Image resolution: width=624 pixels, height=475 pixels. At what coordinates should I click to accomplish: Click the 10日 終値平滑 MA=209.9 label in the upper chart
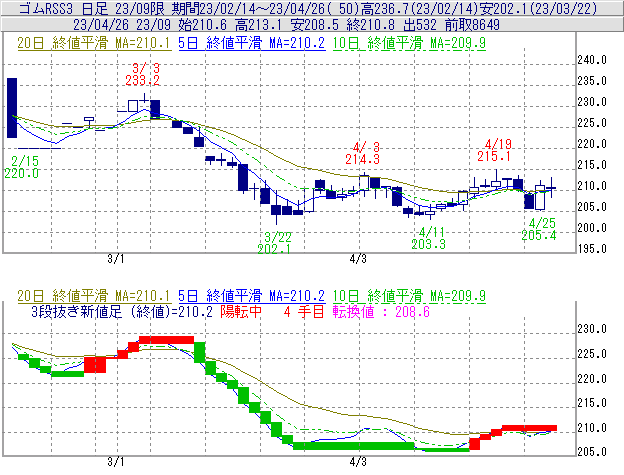pyautogui.click(x=409, y=43)
